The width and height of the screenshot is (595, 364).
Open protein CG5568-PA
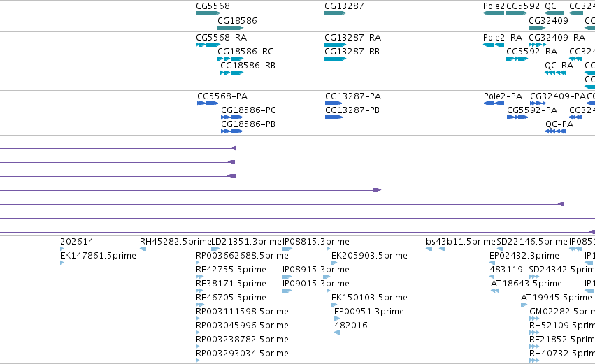222,96
